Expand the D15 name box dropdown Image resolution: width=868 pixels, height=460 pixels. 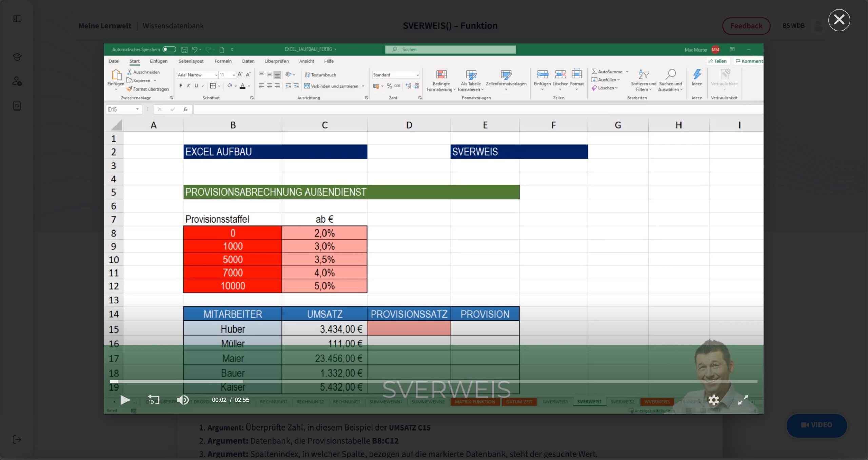[x=137, y=109]
